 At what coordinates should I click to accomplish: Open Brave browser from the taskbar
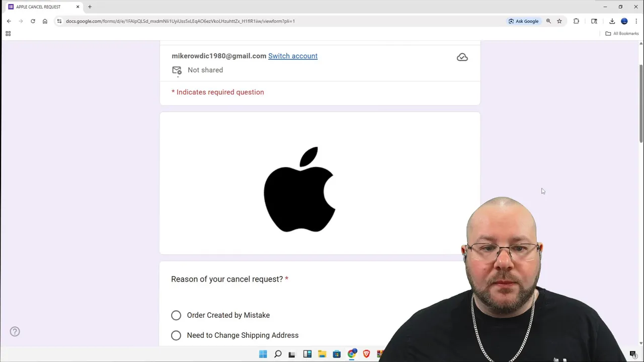pos(366,354)
